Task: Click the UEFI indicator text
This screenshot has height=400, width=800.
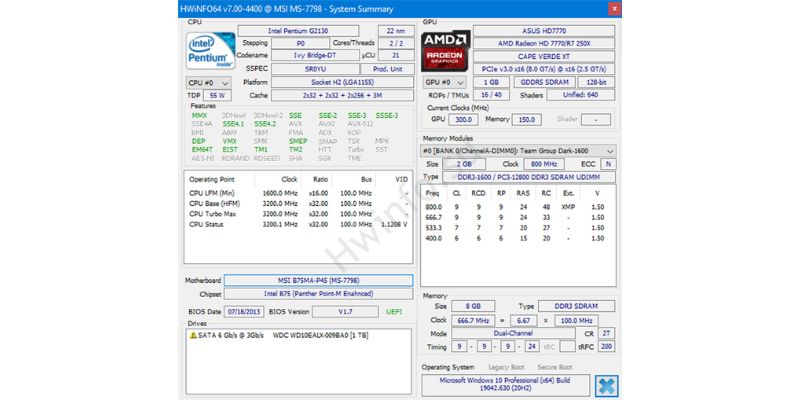Action: tap(394, 311)
